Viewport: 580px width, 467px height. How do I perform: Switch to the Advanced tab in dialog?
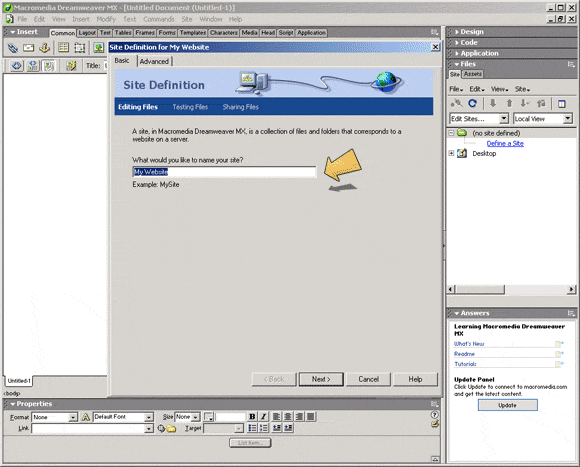tap(154, 61)
